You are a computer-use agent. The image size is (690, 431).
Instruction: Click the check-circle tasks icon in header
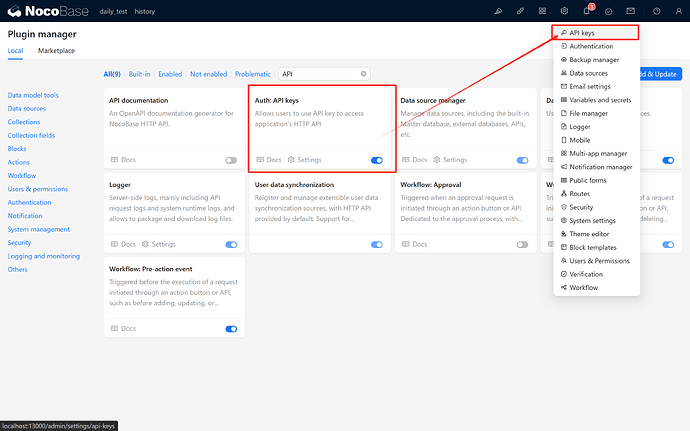(x=609, y=11)
